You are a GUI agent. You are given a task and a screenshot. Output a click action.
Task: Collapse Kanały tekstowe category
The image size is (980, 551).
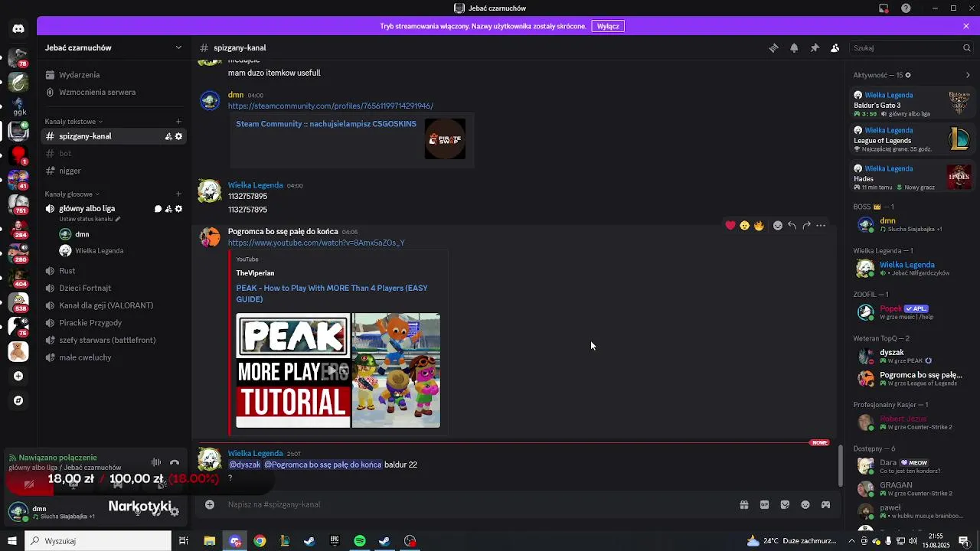(73, 121)
